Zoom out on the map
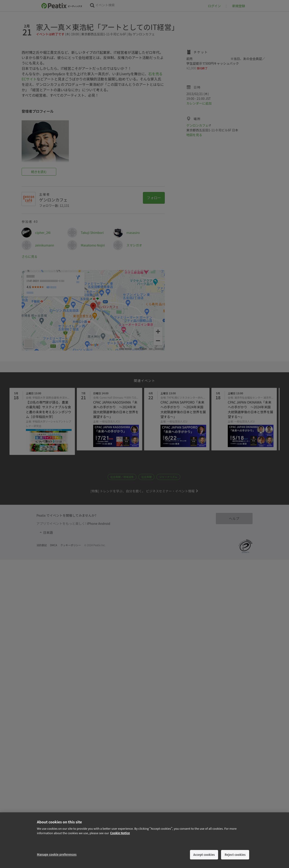Image resolution: width=289 pixels, height=868 pixels. [x=158, y=341]
